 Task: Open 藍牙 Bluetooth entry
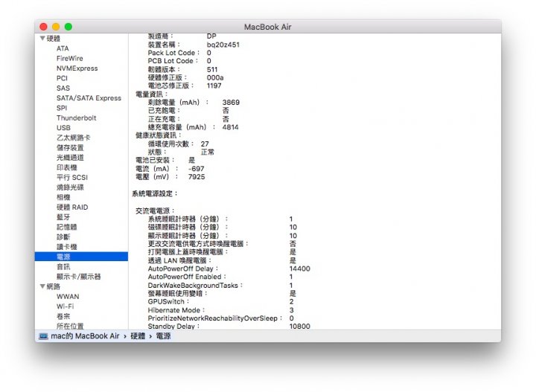tap(63, 217)
